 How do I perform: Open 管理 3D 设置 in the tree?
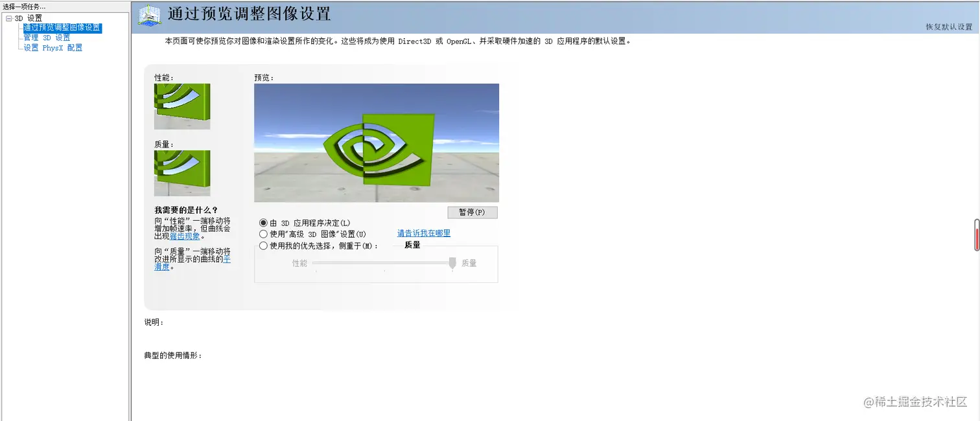47,38
